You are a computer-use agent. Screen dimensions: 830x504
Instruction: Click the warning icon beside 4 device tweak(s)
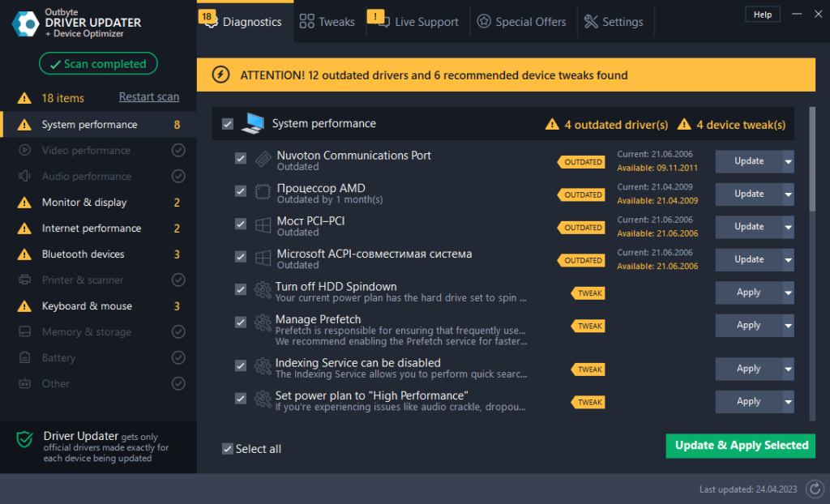[x=684, y=124]
